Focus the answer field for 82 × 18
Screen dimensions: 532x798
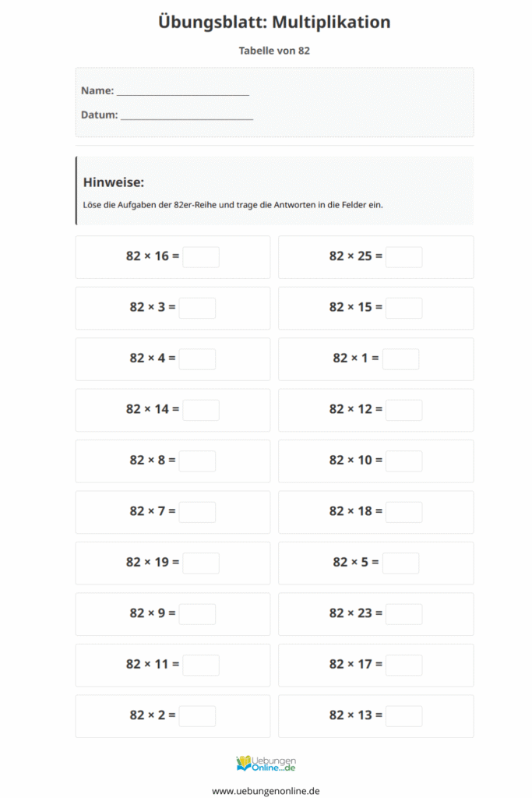point(403,512)
